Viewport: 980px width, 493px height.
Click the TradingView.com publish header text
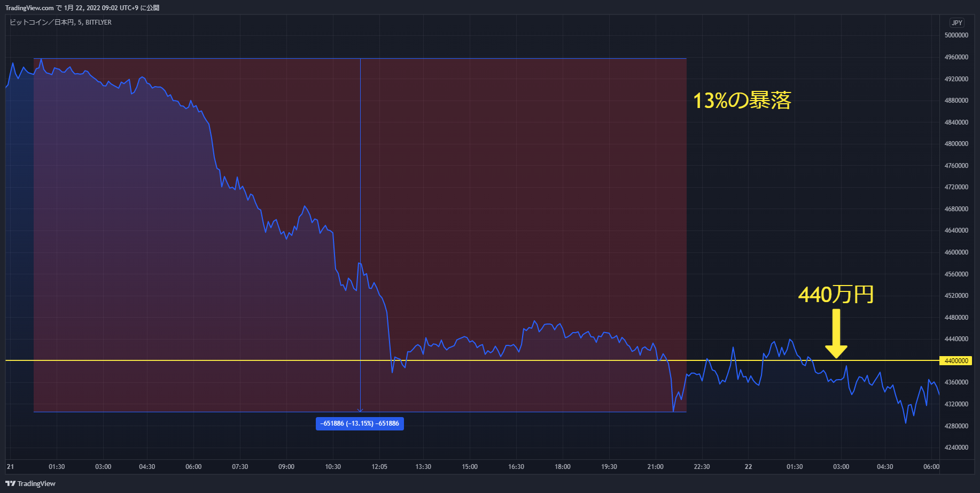point(82,7)
